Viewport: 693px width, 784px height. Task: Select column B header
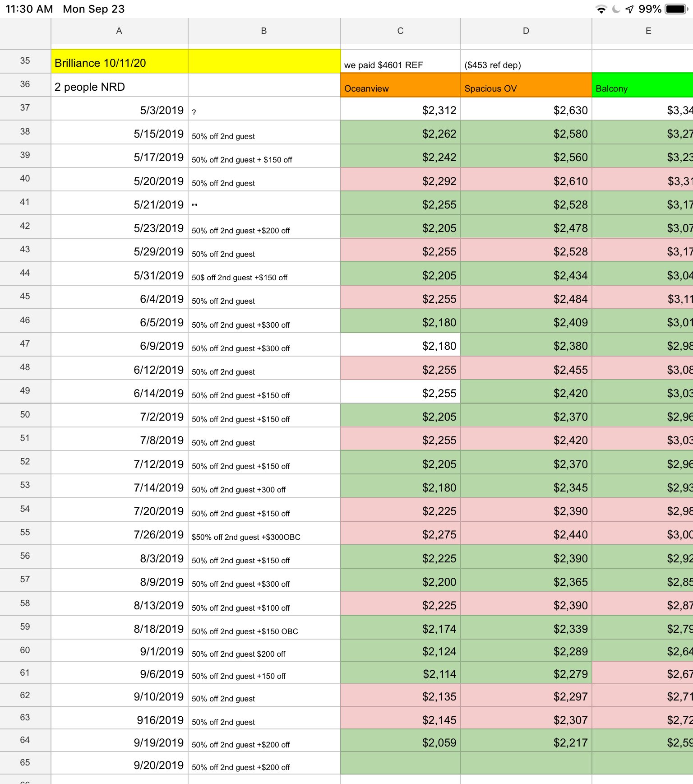pos(264,31)
